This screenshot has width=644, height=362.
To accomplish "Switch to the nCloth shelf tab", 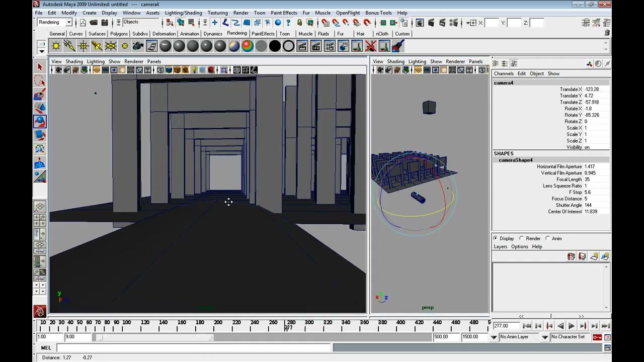I will tap(382, 34).
